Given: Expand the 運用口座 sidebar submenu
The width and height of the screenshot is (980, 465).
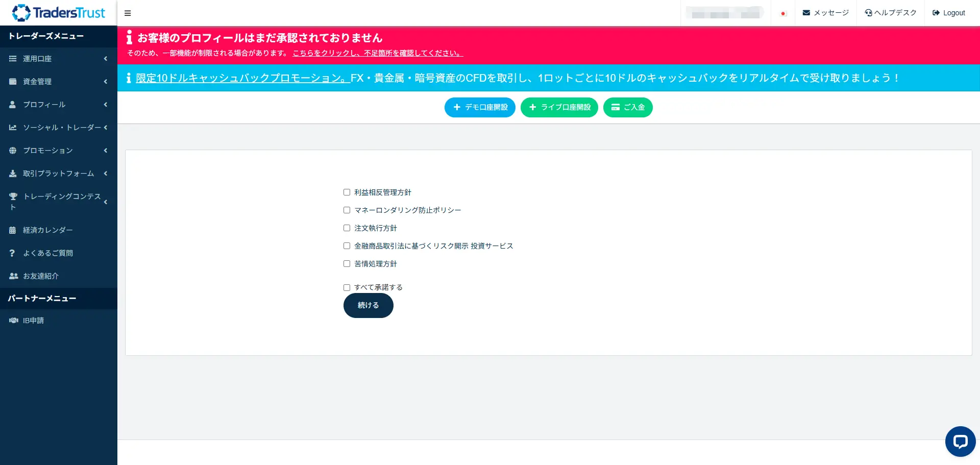Looking at the screenshot, I should pyautogui.click(x=58, y=59).
